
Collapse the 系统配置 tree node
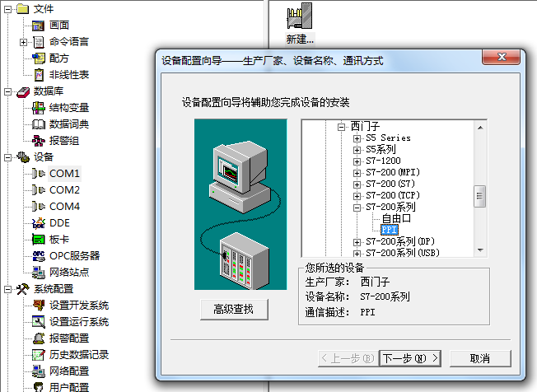click(x=7, y=289)
